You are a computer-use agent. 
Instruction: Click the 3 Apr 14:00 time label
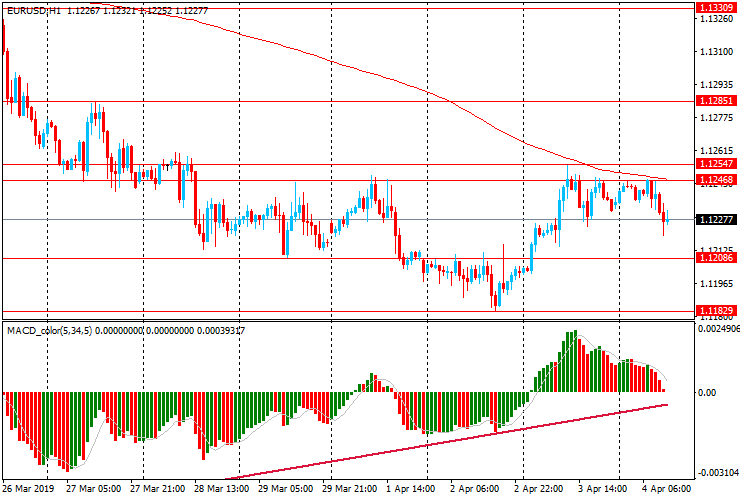[603, 489]
